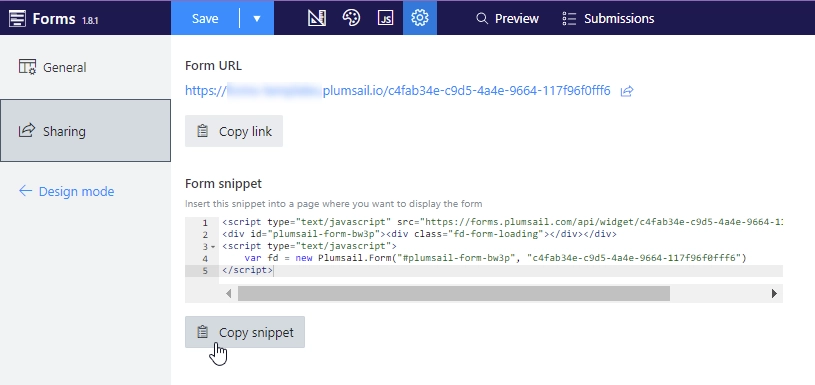Save the form
Viewport: 815px width, 385px height.
(205, 18)
